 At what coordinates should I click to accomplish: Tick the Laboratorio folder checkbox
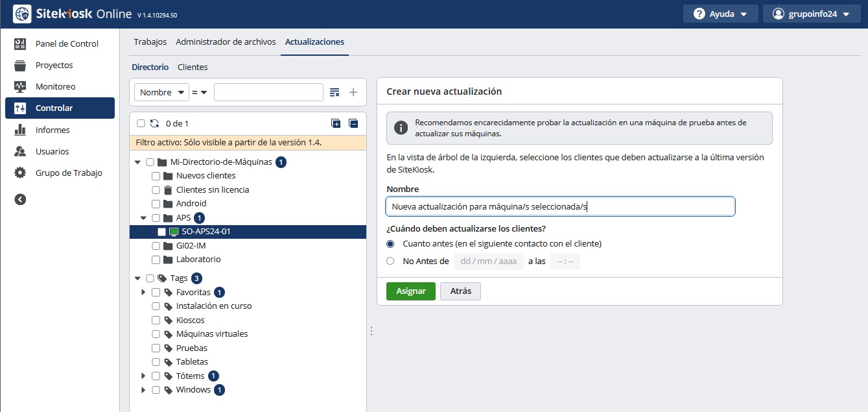click(x=156, y=260)
